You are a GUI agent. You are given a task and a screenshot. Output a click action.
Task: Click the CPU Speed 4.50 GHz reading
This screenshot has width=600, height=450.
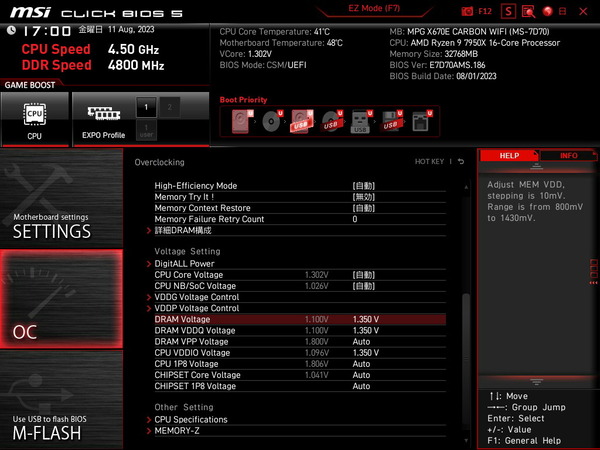coord(133,49)
